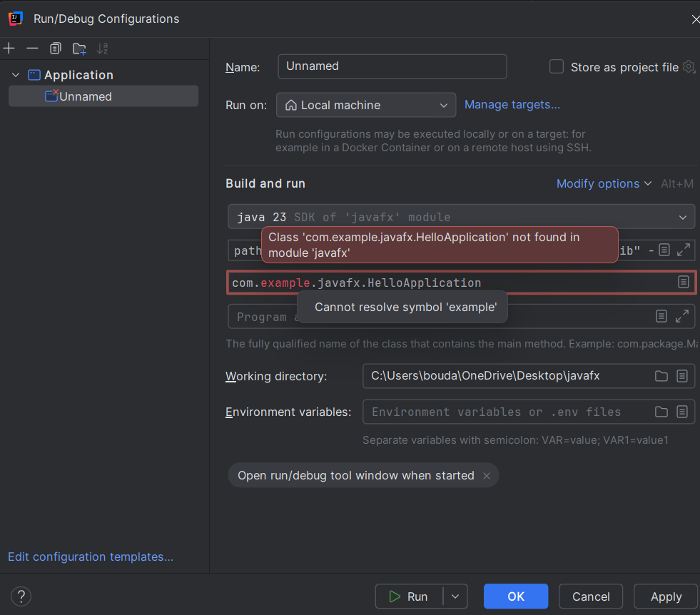Open Edit configuration templates
Image resolution: width=700 pixels, height=615 pixels.
pos(90,556)
